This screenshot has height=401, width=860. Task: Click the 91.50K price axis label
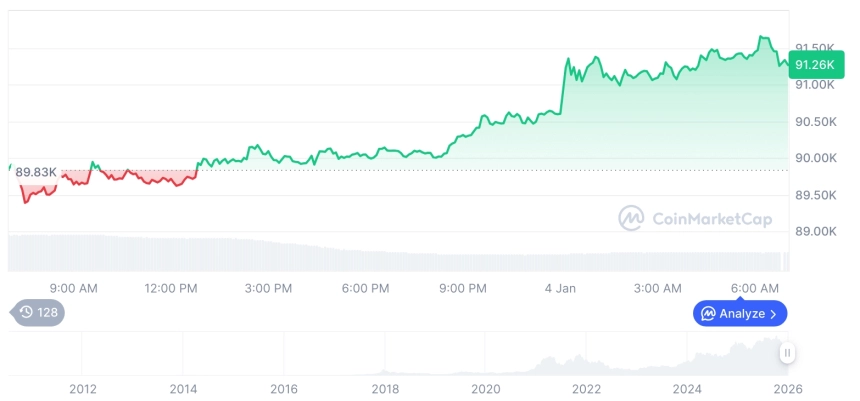tap(814, 47)
